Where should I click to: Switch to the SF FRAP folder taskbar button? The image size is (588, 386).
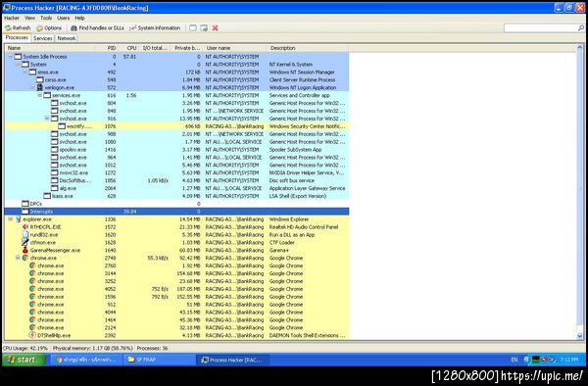click(x=159, y=360)
